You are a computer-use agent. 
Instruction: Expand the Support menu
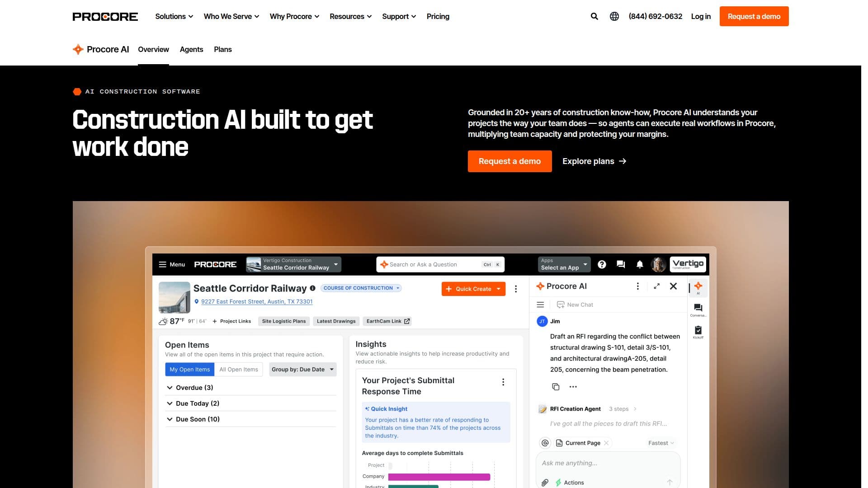coord(399,16)
